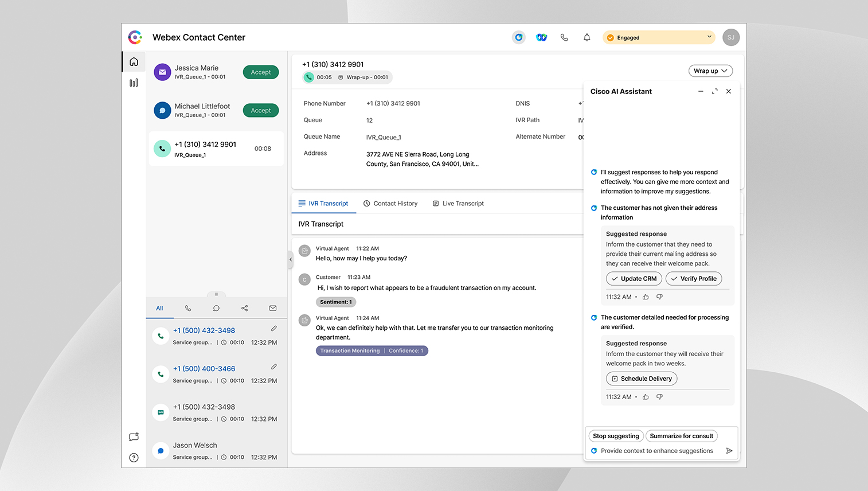868x491 pixels.
Task: Click the Schedule Delivery button
Action: [642, 379]
